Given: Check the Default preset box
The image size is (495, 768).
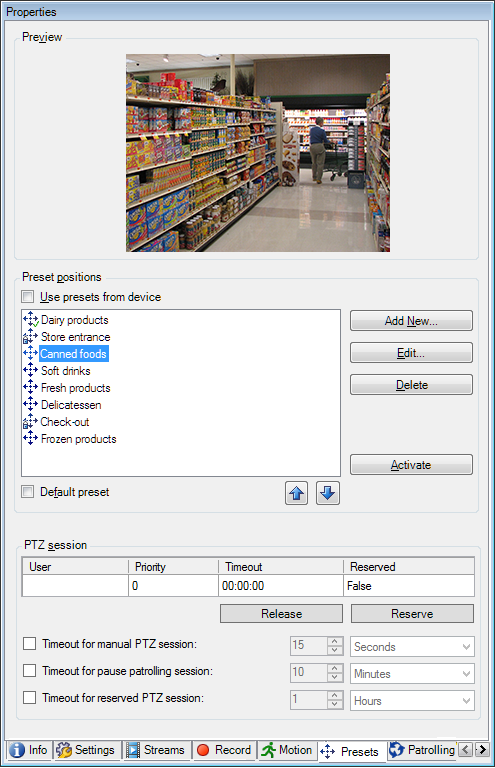Looking at the screenshot, I should coord(28,492).
